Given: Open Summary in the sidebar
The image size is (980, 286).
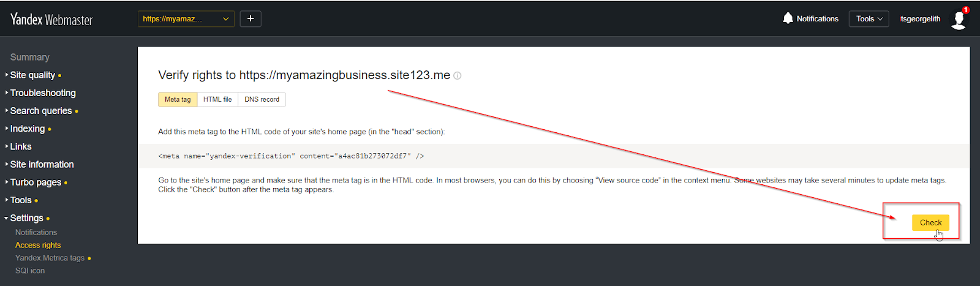Looking at the screenshot, I should coord(29,57).
